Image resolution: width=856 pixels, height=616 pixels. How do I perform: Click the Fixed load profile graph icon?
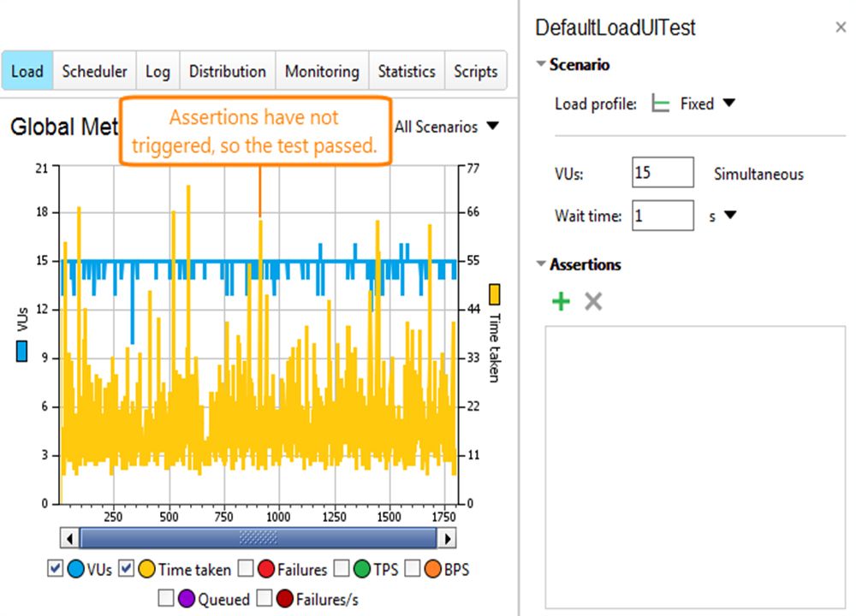coord(661,104)
